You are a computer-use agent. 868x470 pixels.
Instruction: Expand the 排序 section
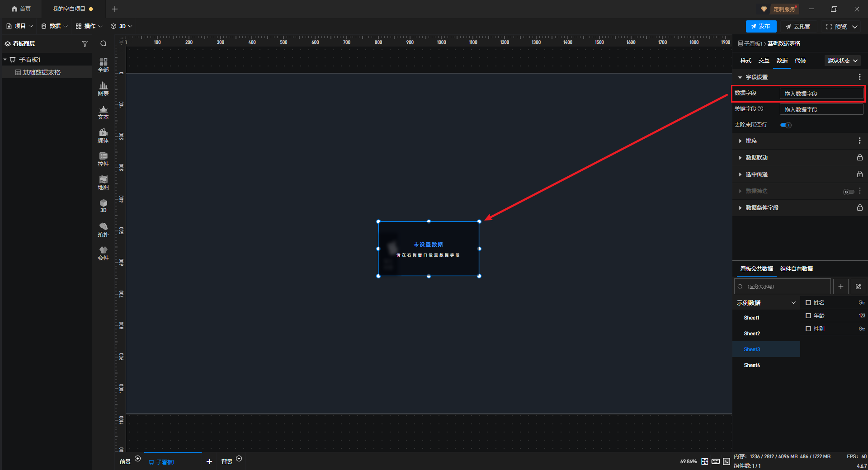pyautogui.click(x=751, y=141)
